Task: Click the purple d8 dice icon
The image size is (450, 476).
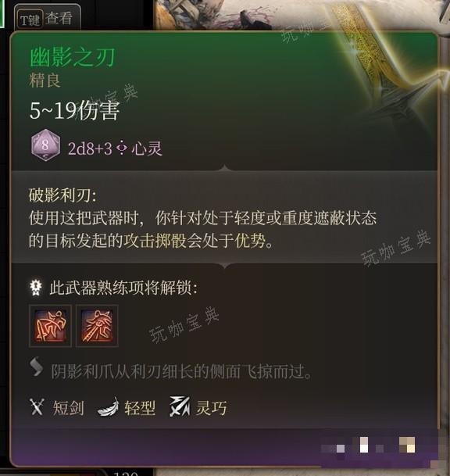Action: click(x=45, y=145)
